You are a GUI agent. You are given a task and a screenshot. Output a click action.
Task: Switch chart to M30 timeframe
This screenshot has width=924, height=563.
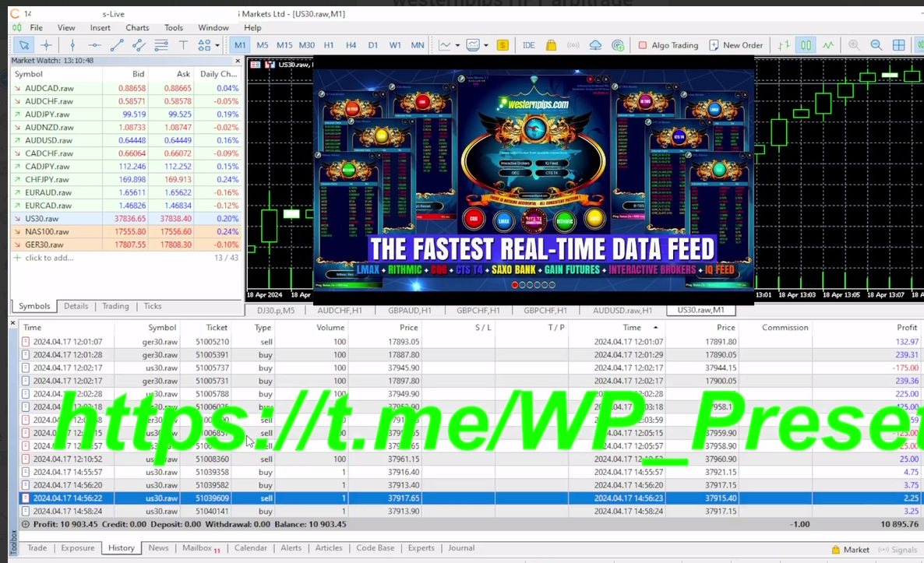coord(306,45)
